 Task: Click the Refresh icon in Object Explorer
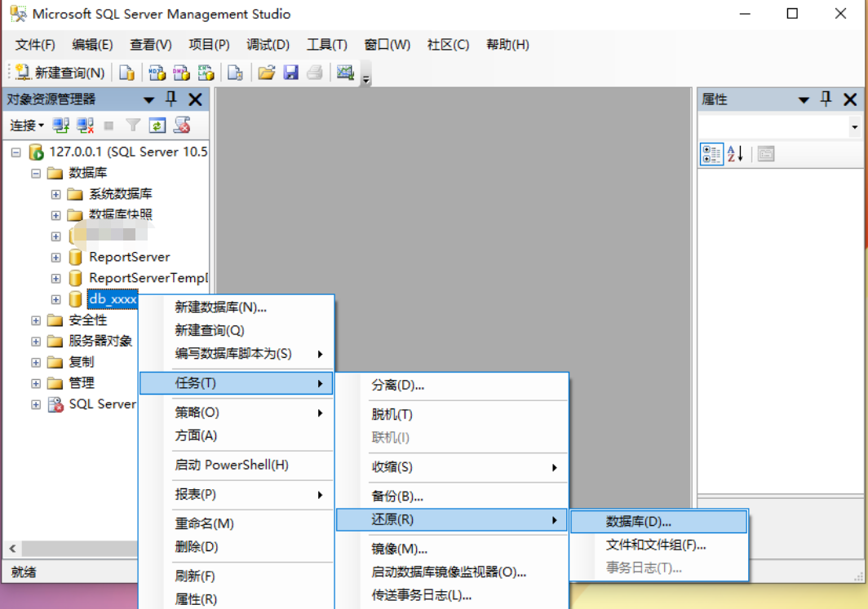tap(157, 126)
